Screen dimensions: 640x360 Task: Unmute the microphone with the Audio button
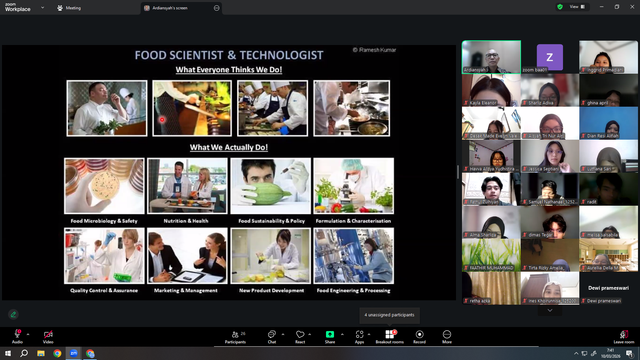(17, 337)
